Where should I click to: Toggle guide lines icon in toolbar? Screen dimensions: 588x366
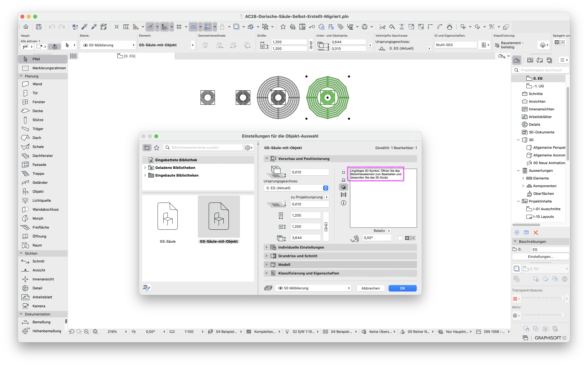[x=150, y=27]
